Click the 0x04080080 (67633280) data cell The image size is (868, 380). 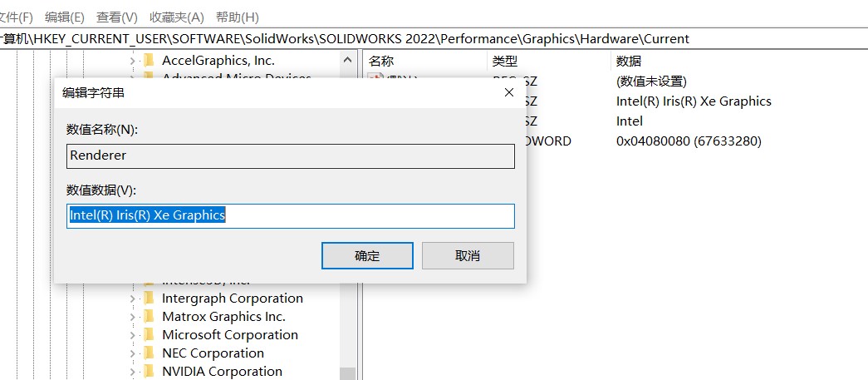pyautogui.click(x=689, y=141)
